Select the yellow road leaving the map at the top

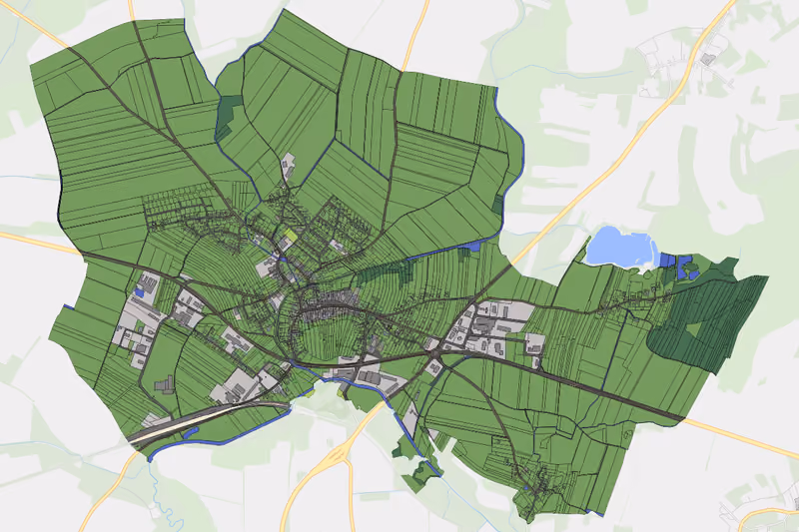pyautogui.click(x=413, y=36)
